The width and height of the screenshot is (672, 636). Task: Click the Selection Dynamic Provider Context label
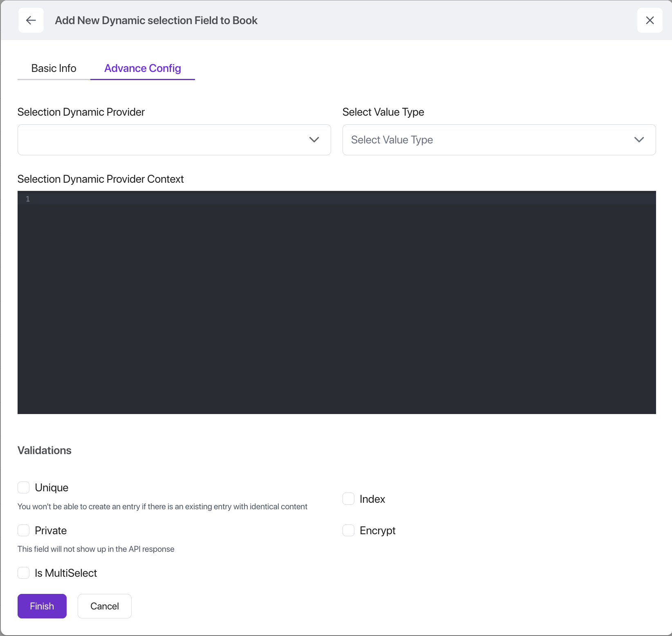click(x=101, y=179)
